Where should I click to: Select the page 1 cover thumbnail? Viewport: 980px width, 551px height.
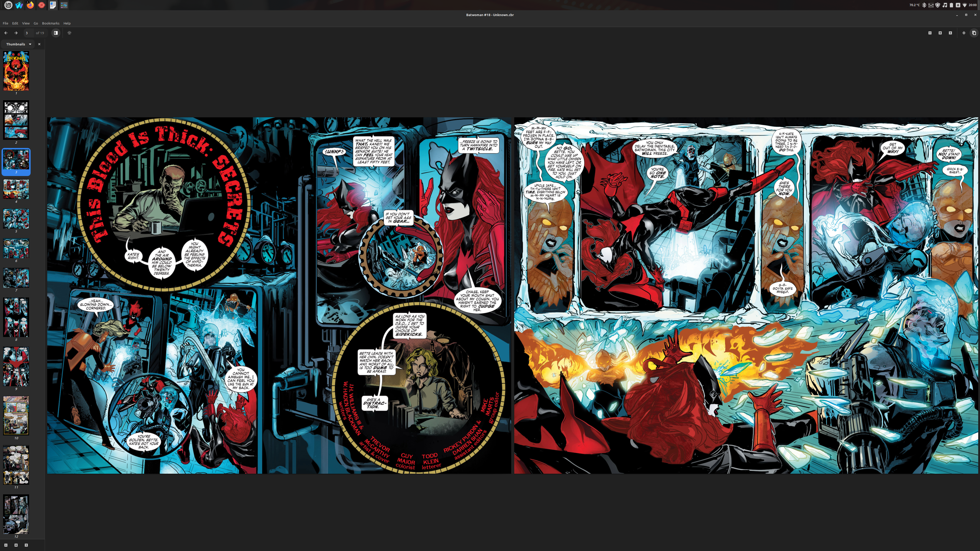tap(16, 71)
